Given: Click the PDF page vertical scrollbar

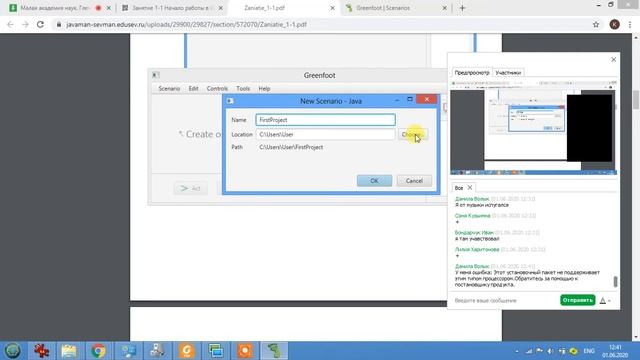Looking at the screenshot, I should 636,100.
